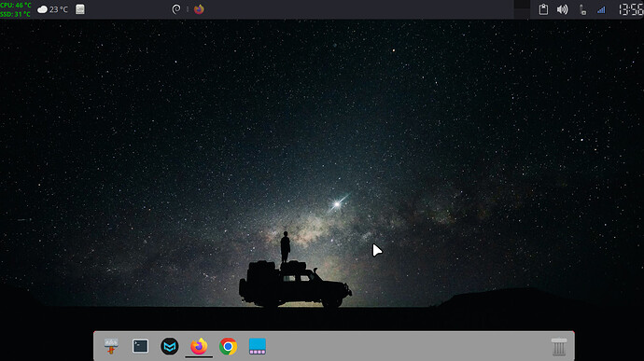
Task: Open the clipboard manager tray icon
Action: [543, 9]
